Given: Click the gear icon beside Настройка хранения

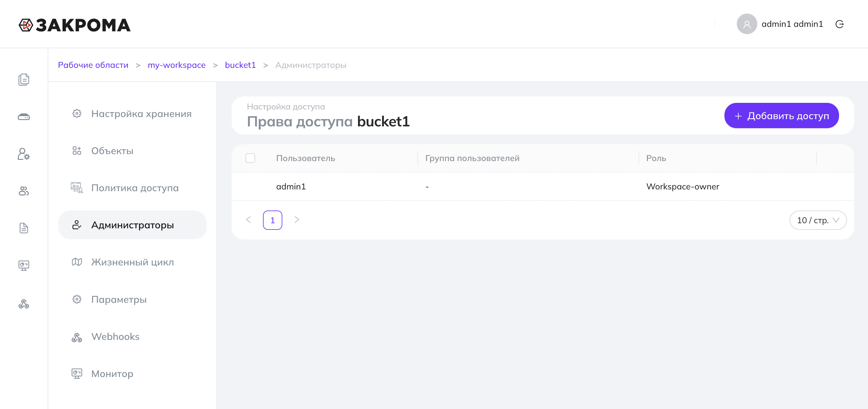Looking at the screenshot, I should (x=77, y=113).
